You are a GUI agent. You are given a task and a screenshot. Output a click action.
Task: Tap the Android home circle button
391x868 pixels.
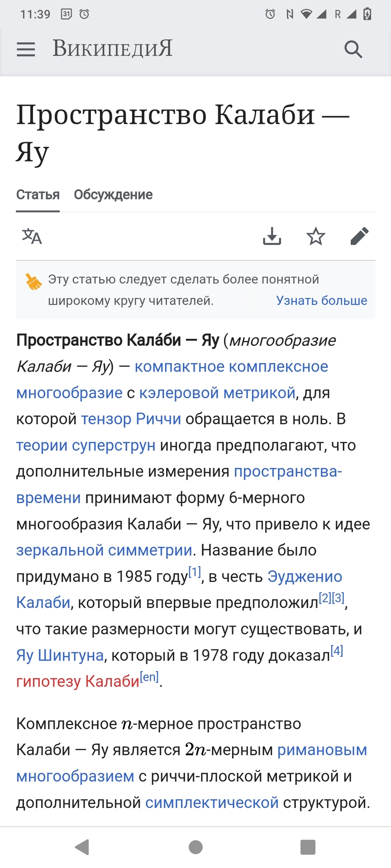click(x=195, y=847)
